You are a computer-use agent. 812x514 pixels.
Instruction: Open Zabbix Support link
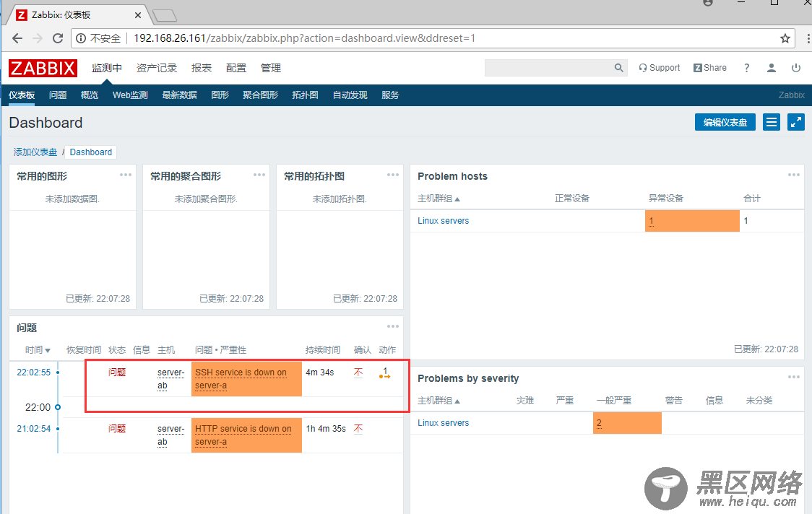pos(660,68)
